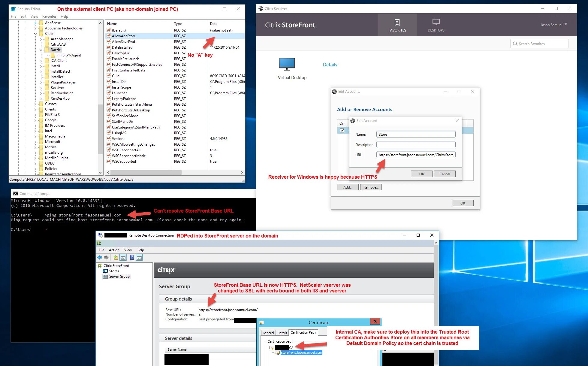
Task: Click the MMC forward arrow icon
Action: [x=107, y=257]
